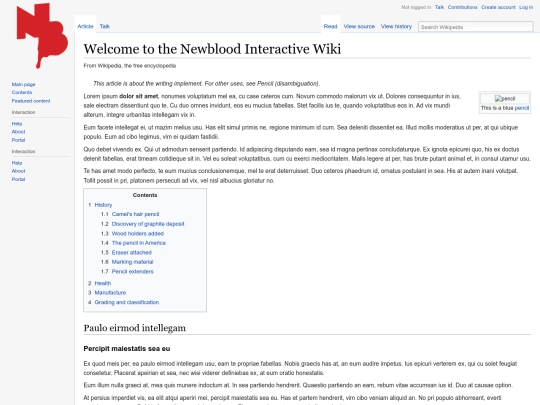Click the red Newblood logo
Viewport: 540px width, 405px height.
tap(42, 35)
